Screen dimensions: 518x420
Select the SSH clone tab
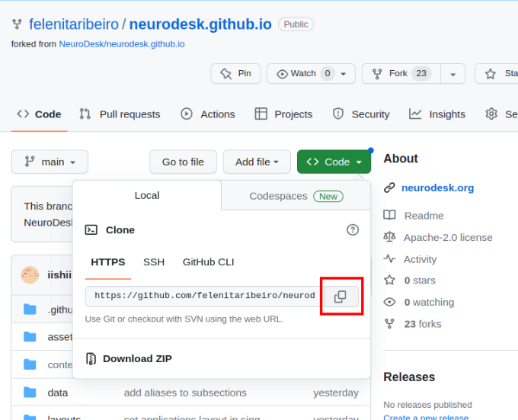coord(154,262)
